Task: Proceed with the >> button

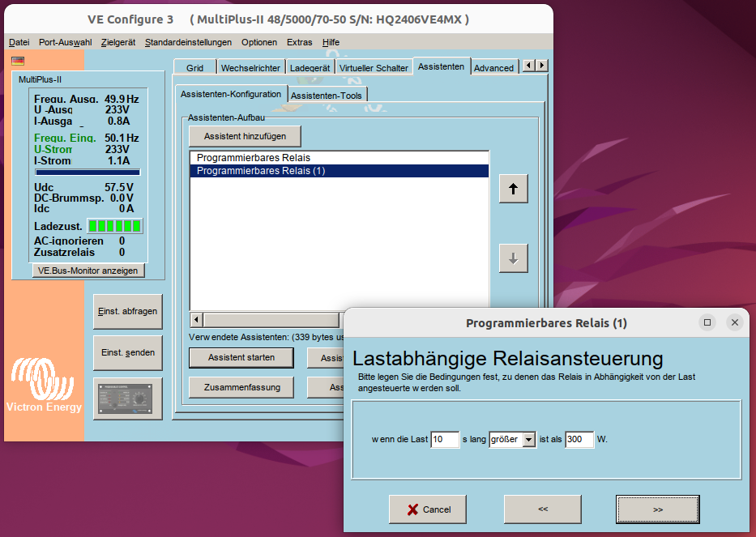Action: pos(658,509)
